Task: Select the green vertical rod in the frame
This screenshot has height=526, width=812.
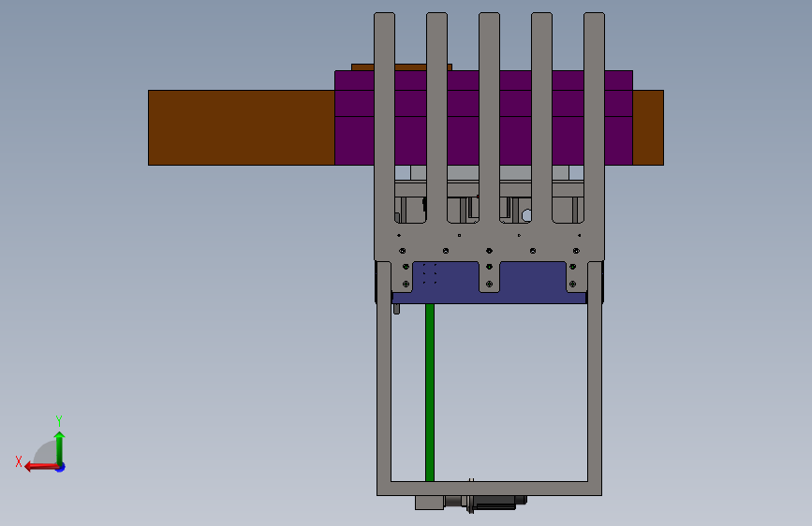Action: tap(430, 392)
